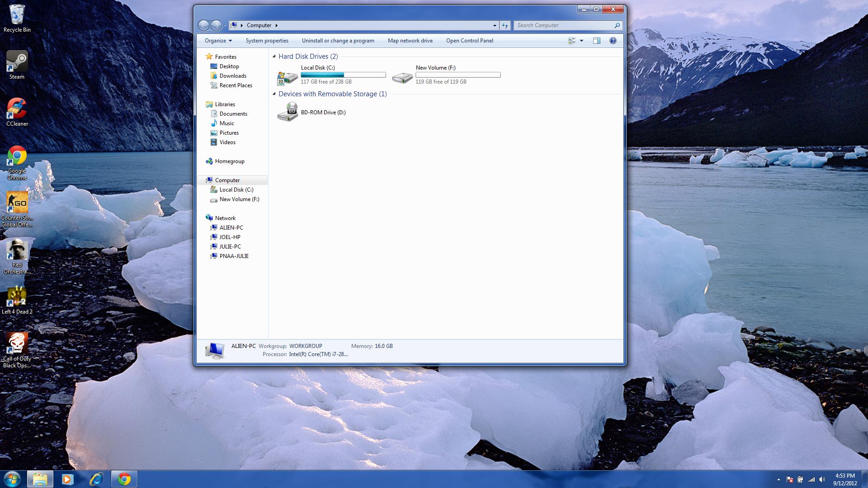Click Uninstall or change a program
This screenshot has width=868, height=488.
(x=338, y=41)
